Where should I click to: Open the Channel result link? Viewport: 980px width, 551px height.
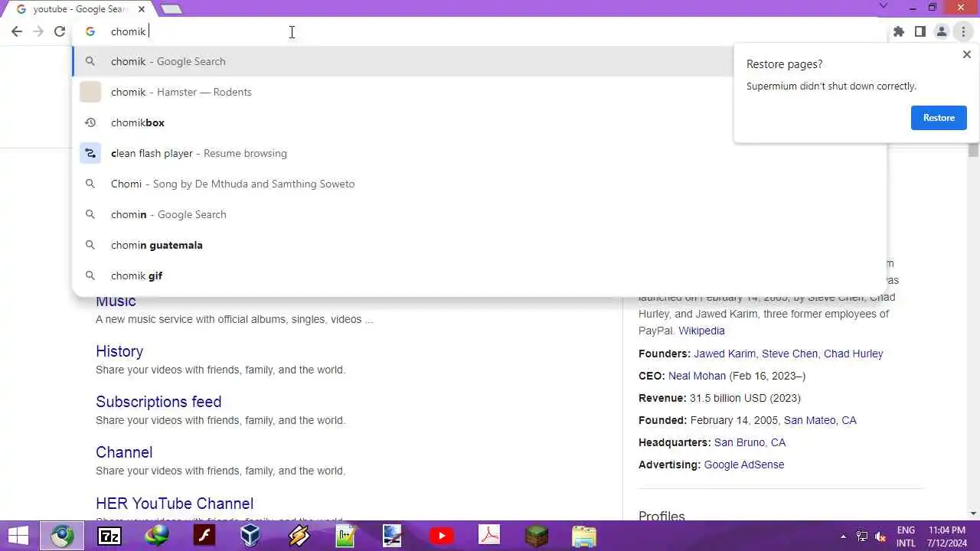pyautogui.click(x=124, y=452)
